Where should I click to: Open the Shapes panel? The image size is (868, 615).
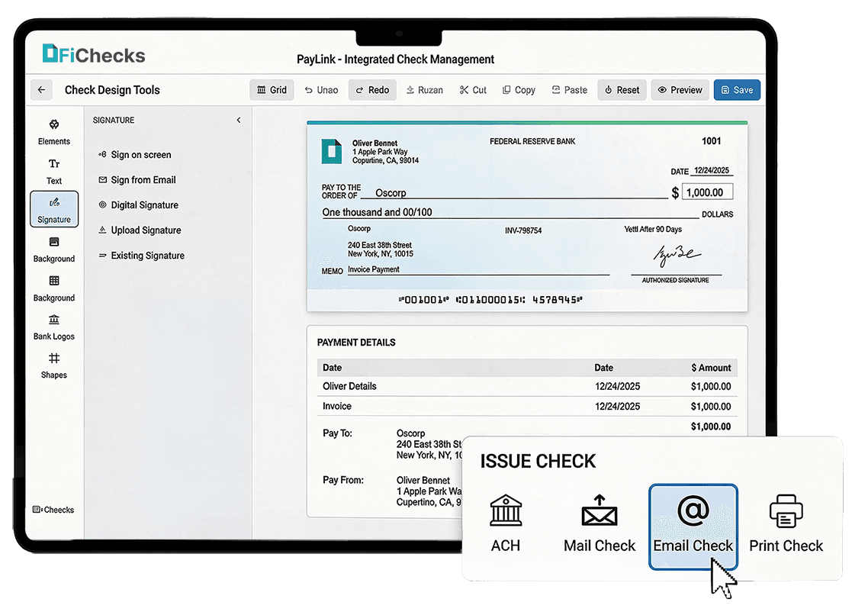[53, 366]
